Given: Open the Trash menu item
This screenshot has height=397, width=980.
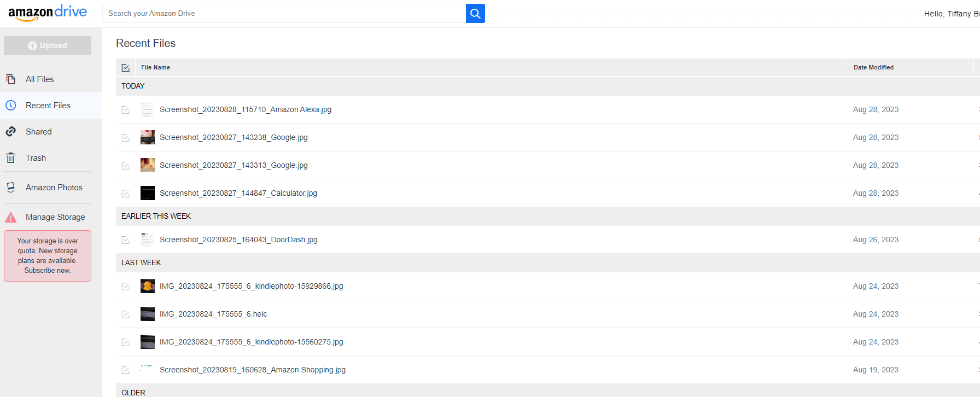Looking at the screenshot, I should (x=36, y=158).
